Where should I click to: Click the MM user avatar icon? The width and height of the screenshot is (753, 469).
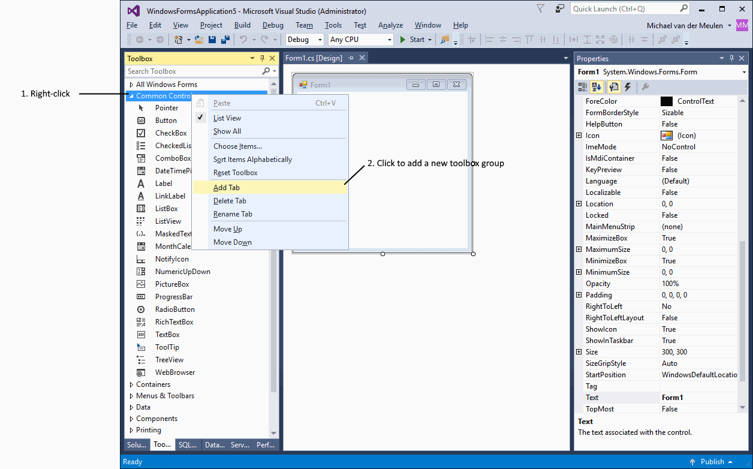click(742, 25)
